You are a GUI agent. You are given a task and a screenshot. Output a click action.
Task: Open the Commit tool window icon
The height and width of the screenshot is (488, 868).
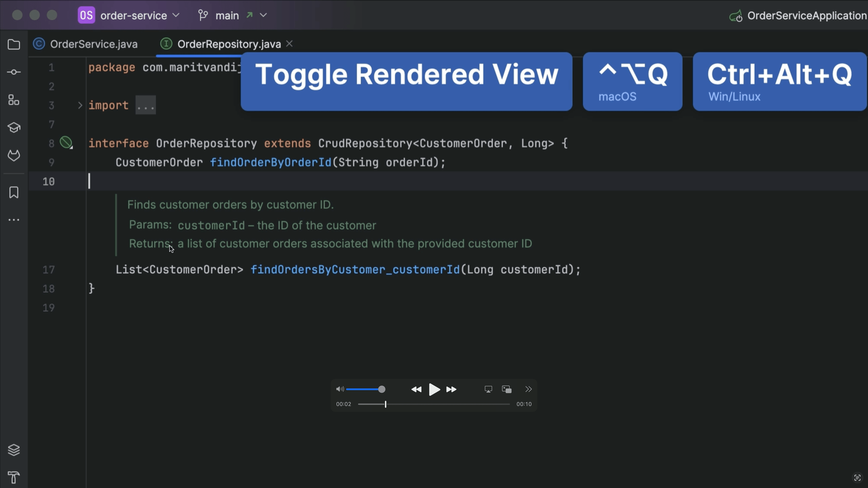tap(14, 72)
